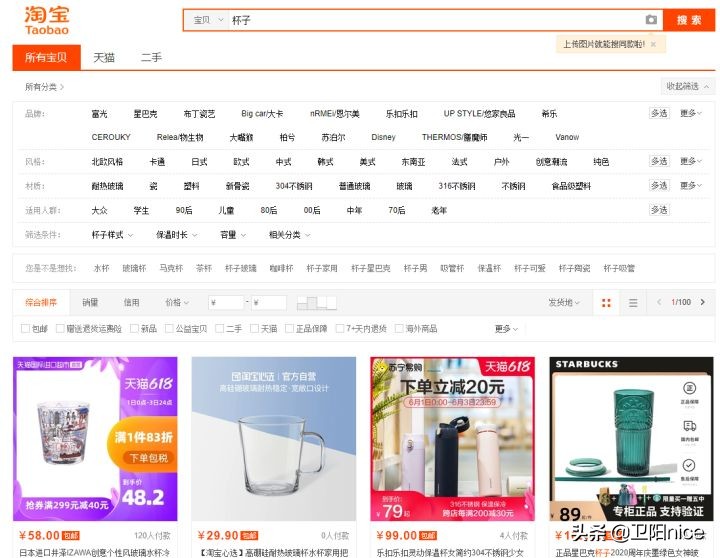Select the 所有宝贝 tab
Viewport: 720px width, 558px height.
pos(46,57)
